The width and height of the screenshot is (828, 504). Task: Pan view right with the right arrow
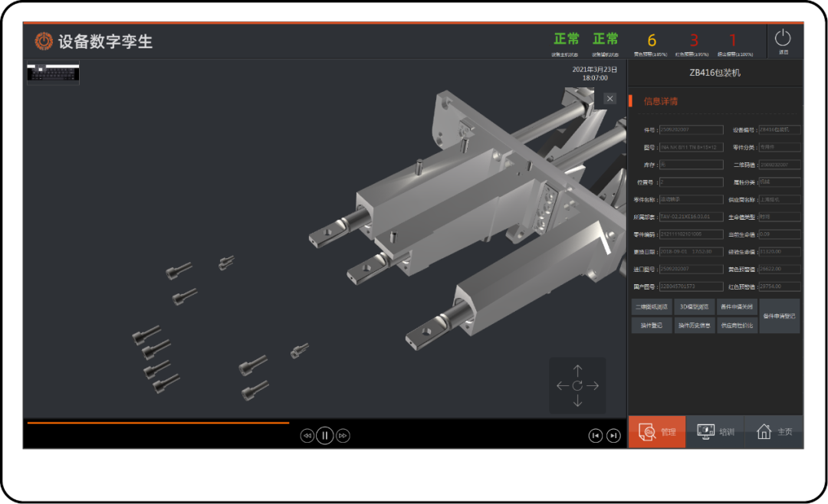click(593, 386)
